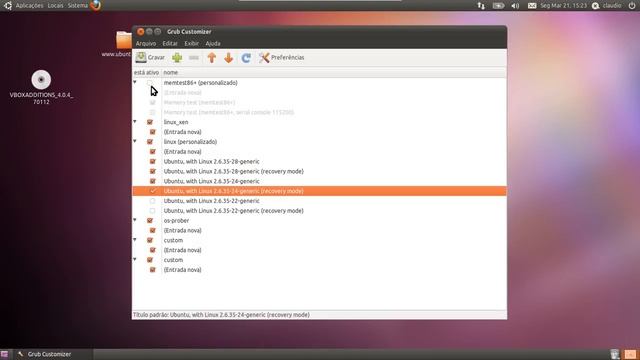Move entry up with orange up arrow

pyautogui.click(x=211, y=58)
